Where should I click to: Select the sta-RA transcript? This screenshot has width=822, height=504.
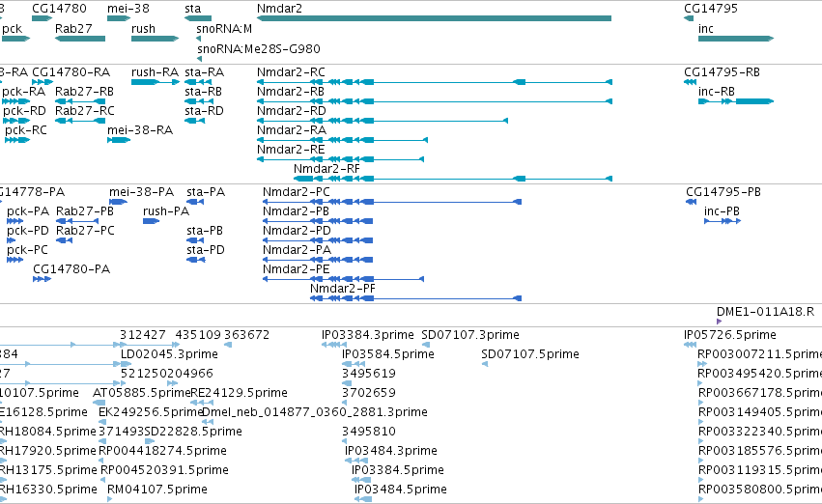[x=198, y=82]
